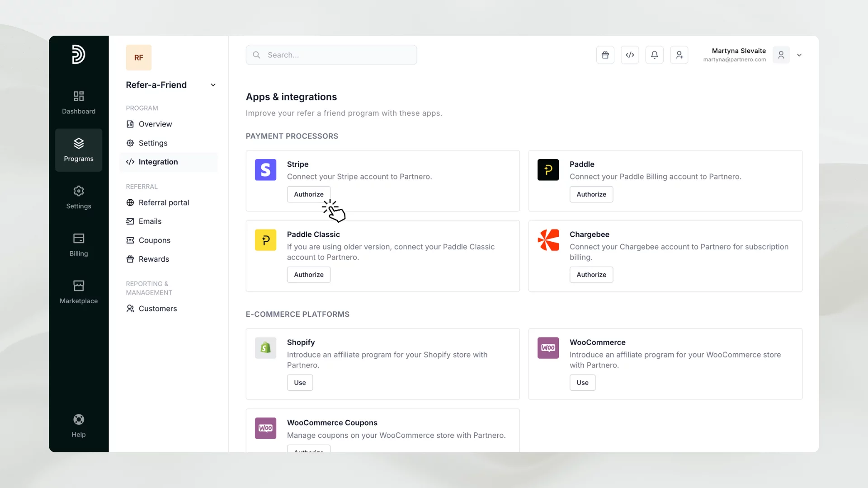Open notifications bell icon
This screenshot has width=868, height=488.
point(654,55)
